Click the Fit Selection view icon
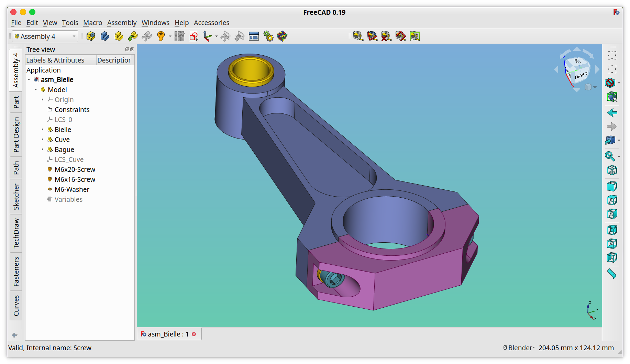Image resolution: width=630 pixels, height=364 pixels. coord(612,69)
